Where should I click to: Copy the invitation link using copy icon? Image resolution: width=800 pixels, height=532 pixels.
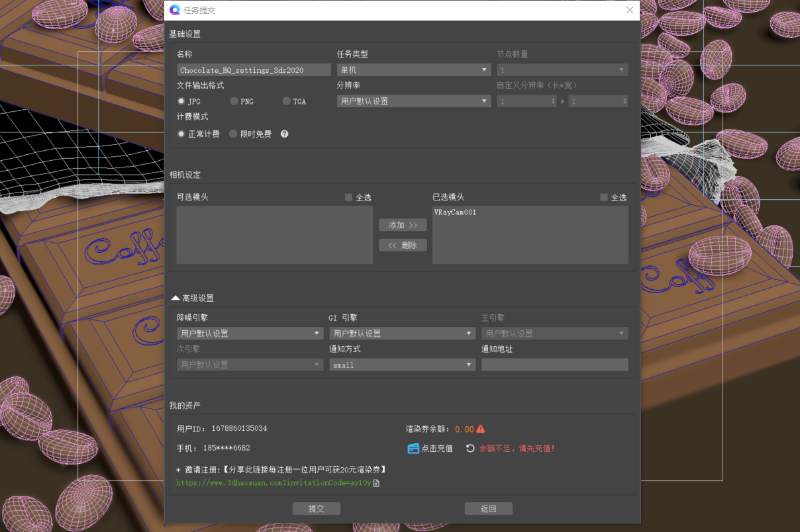[x=376, y=483]
